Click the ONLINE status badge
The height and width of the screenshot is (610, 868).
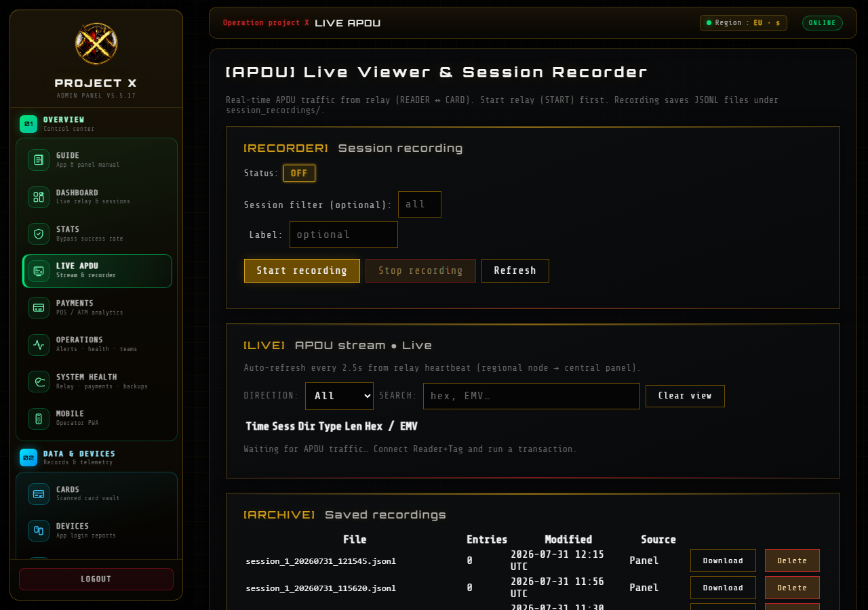tap(823, 23)
